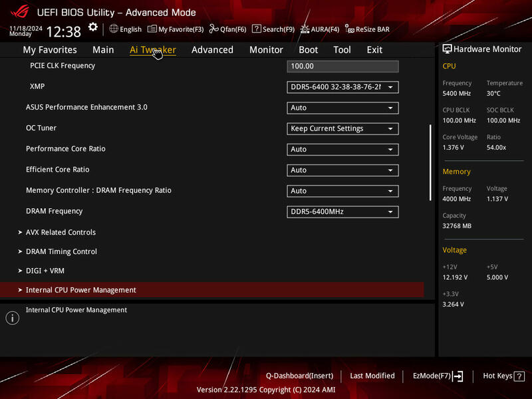Click Core Voltage value 1.376 V

tap(453, 148)
